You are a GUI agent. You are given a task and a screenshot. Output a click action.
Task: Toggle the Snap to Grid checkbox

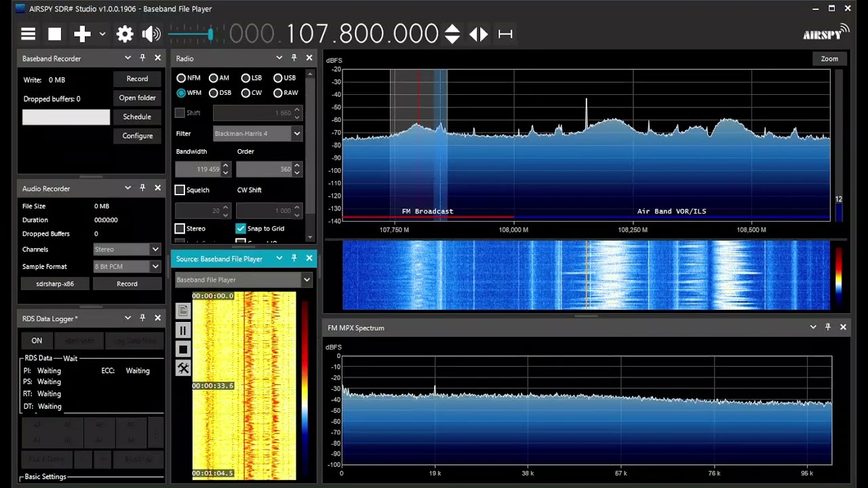pos(241,228)
